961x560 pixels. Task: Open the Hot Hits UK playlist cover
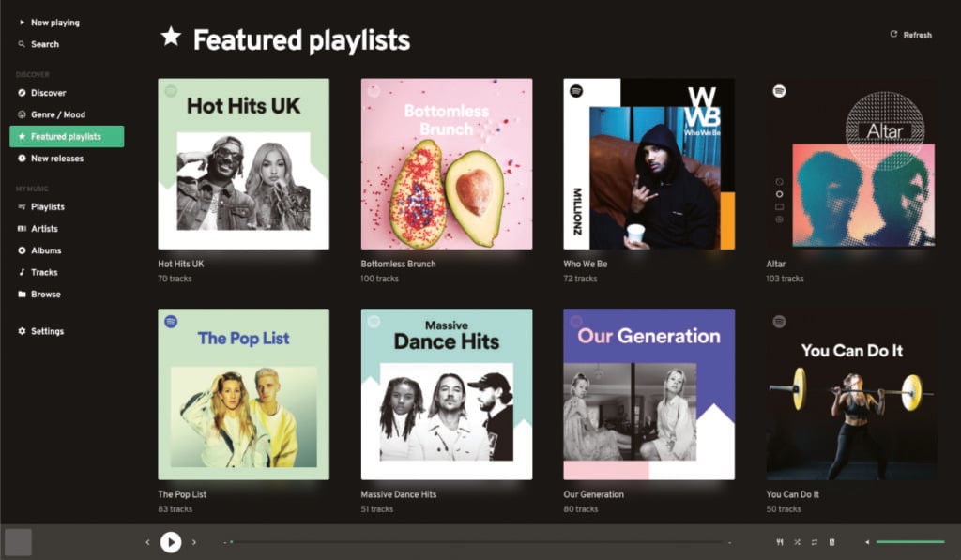click(243, 163)
